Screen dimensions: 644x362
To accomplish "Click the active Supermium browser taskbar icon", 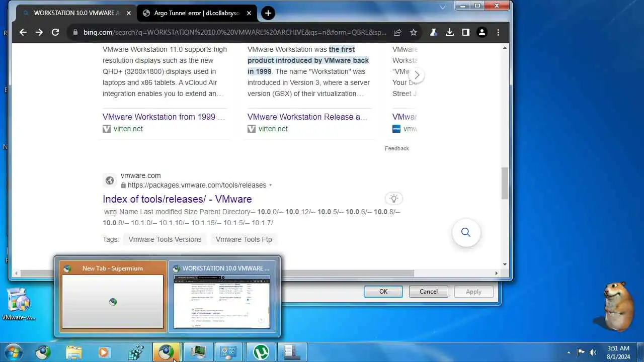I will (x=166, y=352).
